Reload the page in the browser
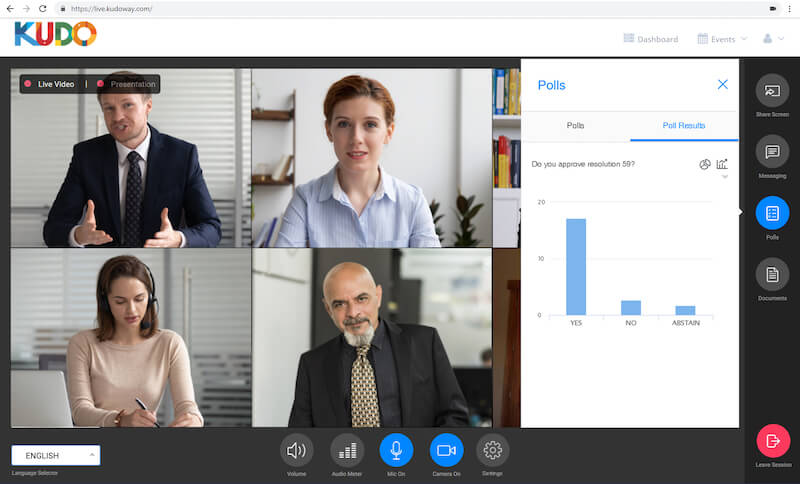This screenshot has width=800, height=484. pos(43,9)
